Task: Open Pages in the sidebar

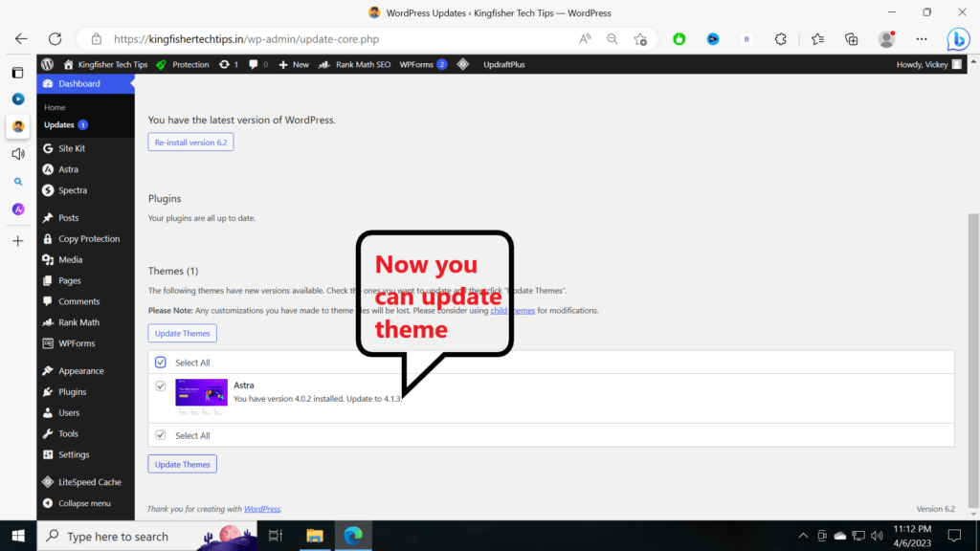Action: (85, 280)
